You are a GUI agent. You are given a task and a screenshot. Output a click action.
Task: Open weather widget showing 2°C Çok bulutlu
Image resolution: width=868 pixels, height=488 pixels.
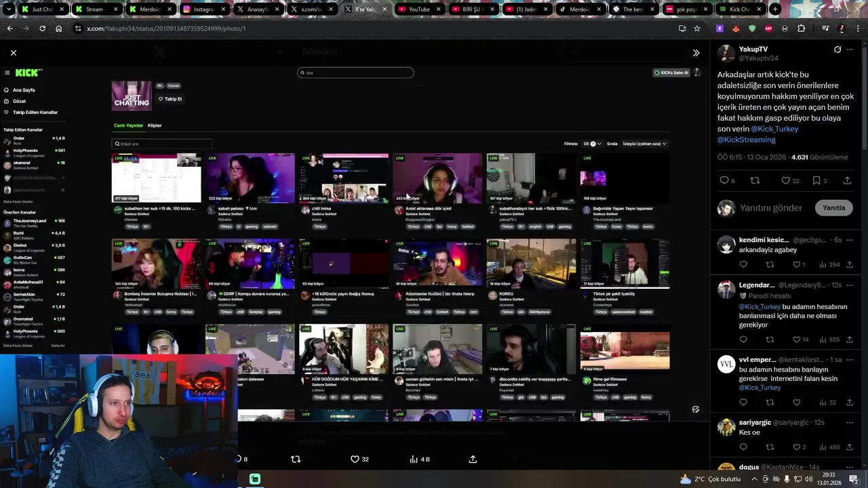(710, 479)
